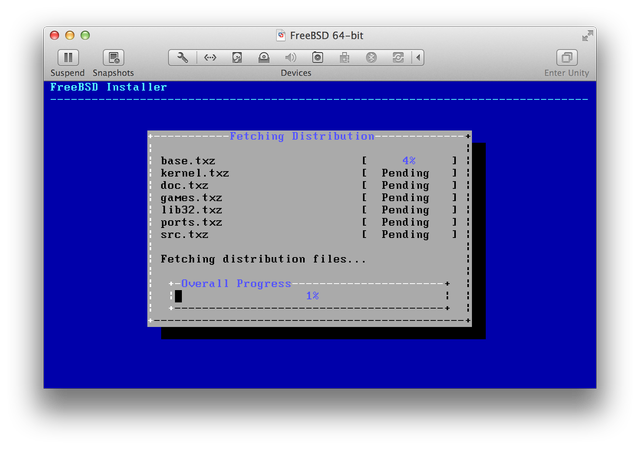Click the lib32.txz row
Viewport: 640px width, 449px height.
309,210
